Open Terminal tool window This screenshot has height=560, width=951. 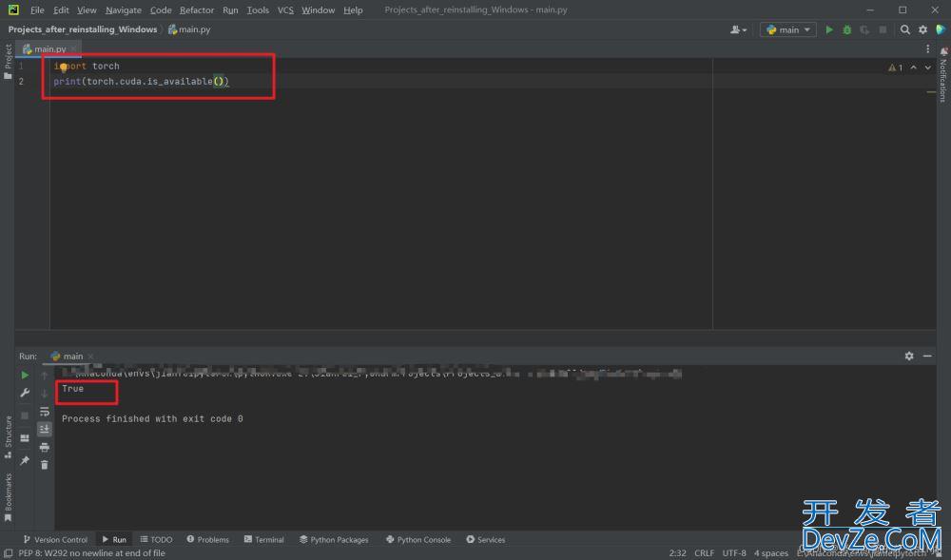point(263,539)
